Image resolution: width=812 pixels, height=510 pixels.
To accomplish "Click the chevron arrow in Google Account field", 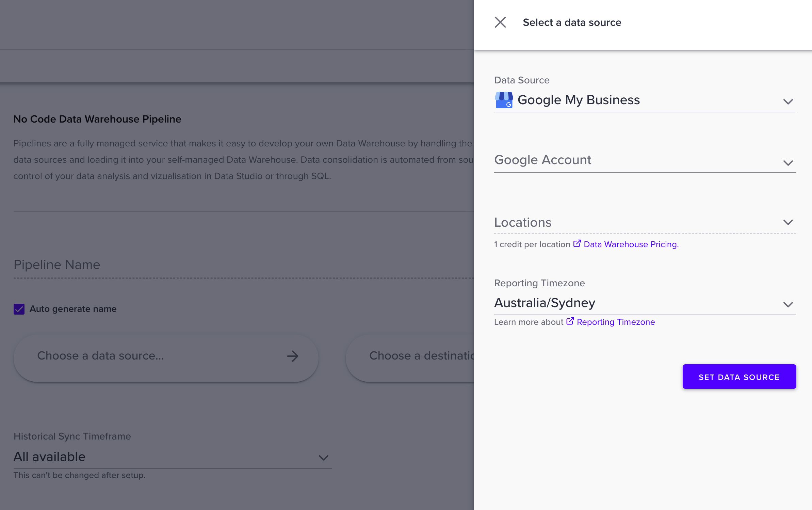I will (x=788, y=163).
